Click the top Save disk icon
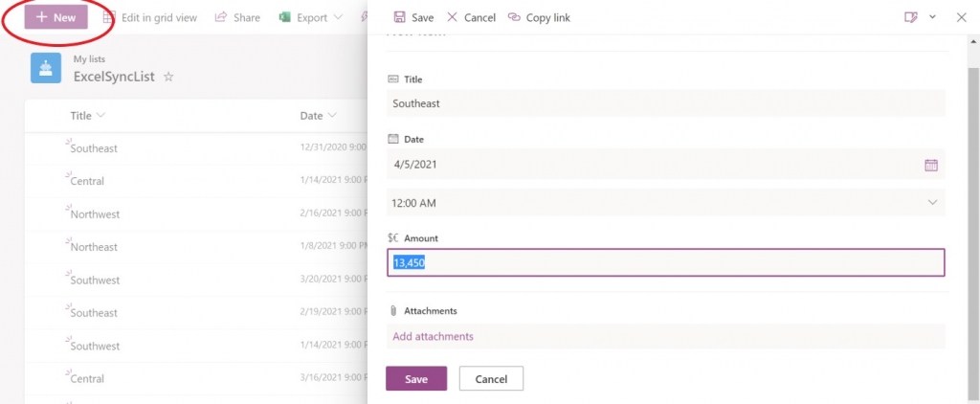 (x=400, y=17)
